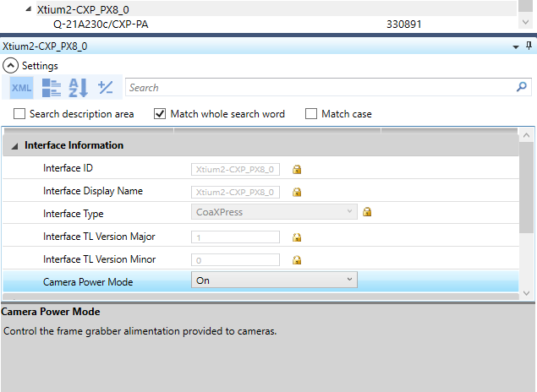Click the XML view icon
Viewport: 537px width, 392px height.
(x=21, y=87)
